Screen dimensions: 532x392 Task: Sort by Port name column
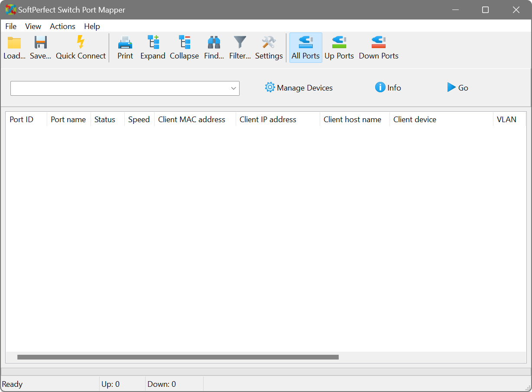68,120
